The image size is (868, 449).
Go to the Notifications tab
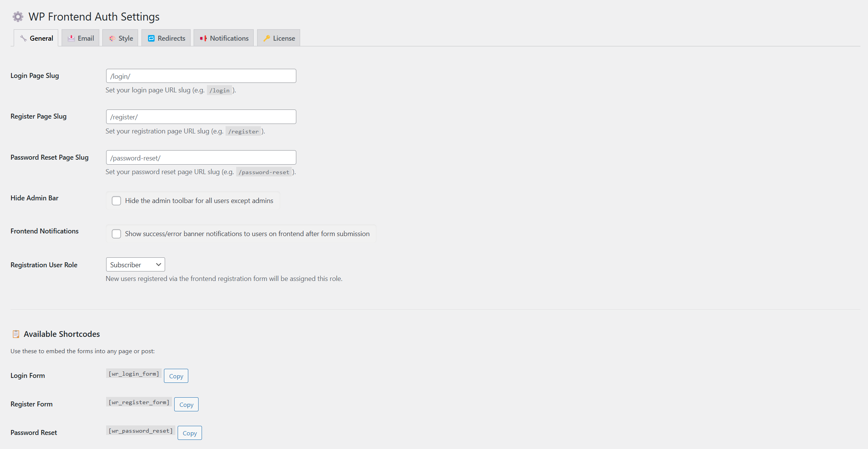pyautogui.click(x=224, y=38)
